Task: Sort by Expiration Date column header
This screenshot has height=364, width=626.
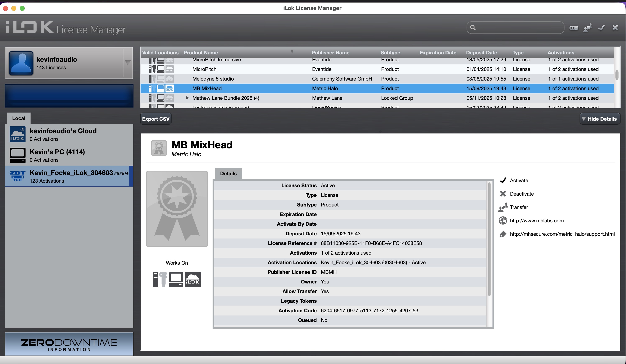Action: click(x=438, y=53)
